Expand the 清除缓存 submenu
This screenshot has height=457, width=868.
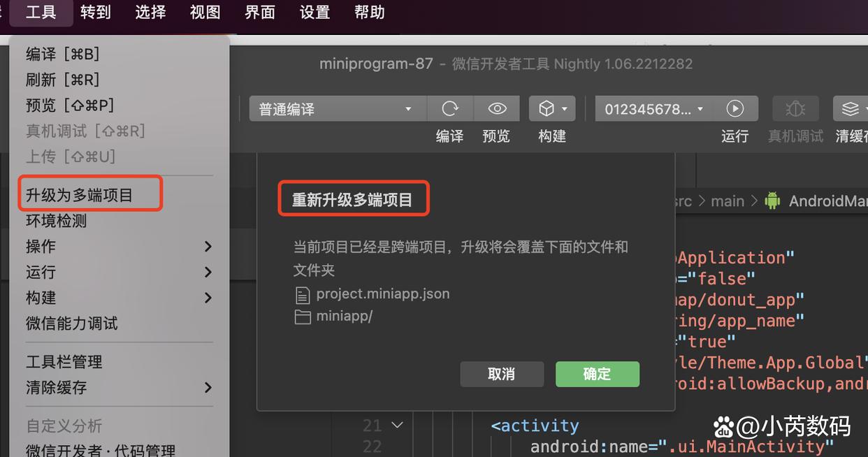pos(208,387)
